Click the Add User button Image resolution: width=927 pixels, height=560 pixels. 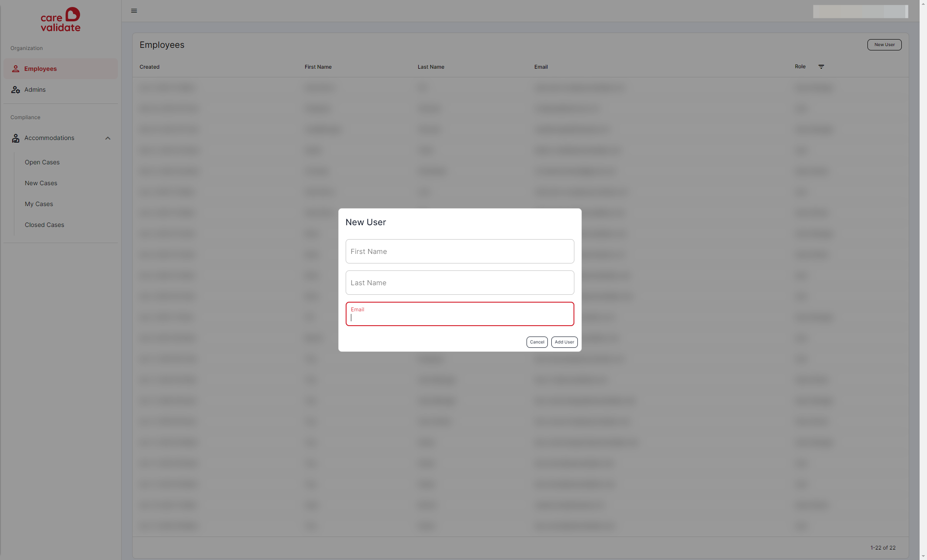[564, 342]
